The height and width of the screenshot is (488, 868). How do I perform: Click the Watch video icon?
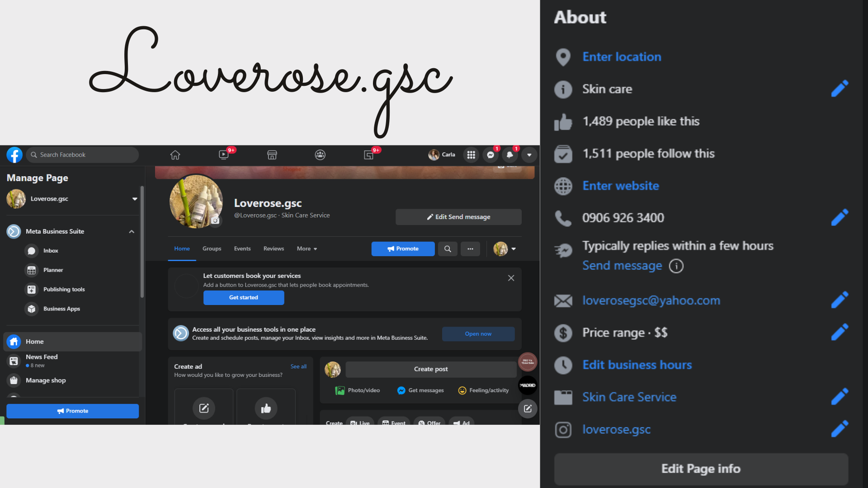(224, 155)
